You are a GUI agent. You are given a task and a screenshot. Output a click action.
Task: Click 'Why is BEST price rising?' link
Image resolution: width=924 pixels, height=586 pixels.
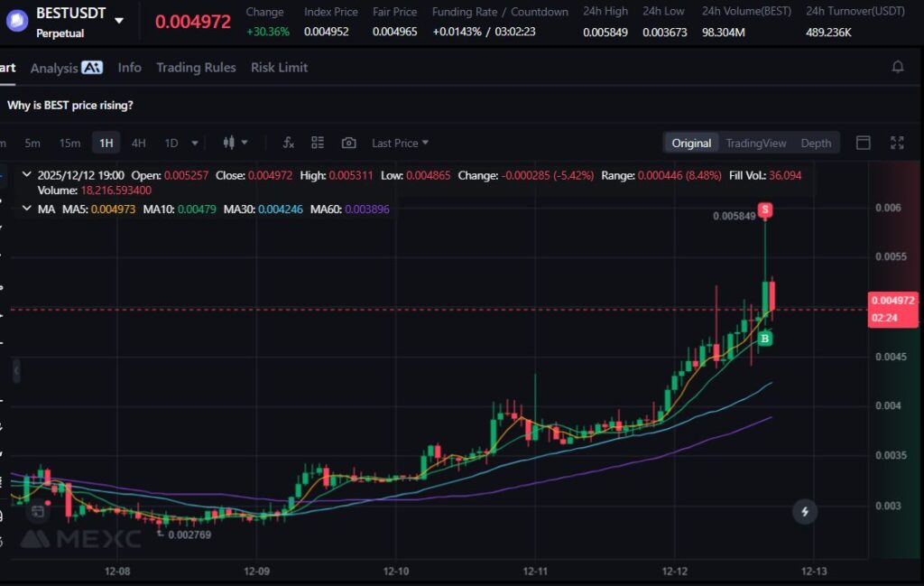click(x=70, y=105)
